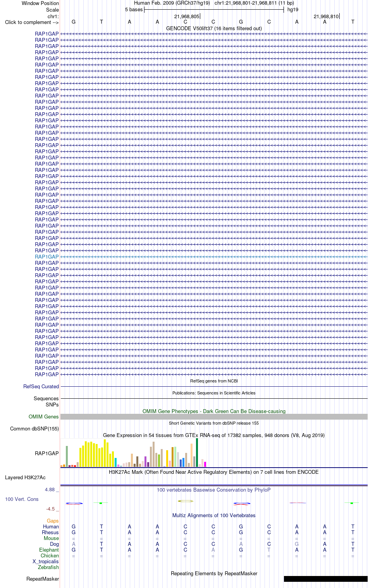
Task: Click the olive-yellow PhyloP conservation ellipse
Action: coord(186,501)
